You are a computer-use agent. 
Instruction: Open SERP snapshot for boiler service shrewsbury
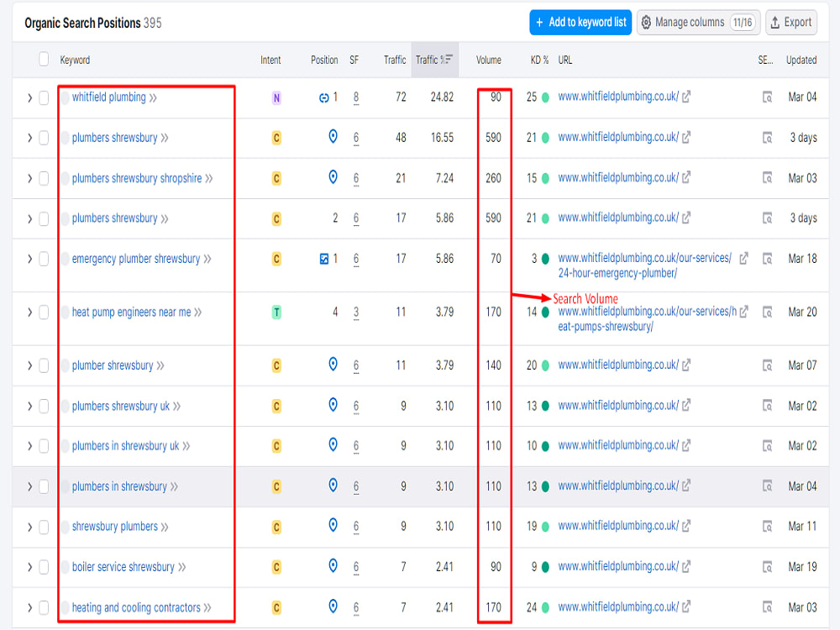tap(767, 567)
